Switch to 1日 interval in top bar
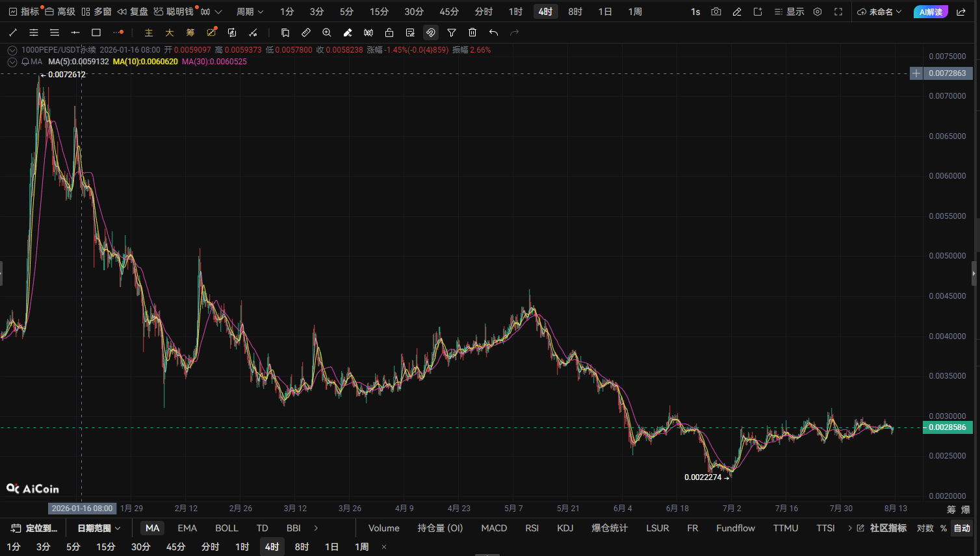980x556 pixels. point(605,12)
